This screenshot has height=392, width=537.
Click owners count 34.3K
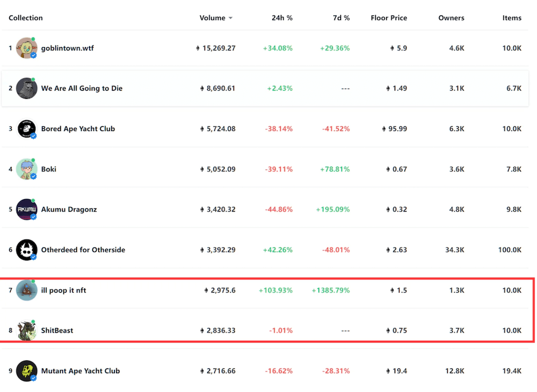tap(455, 250)
